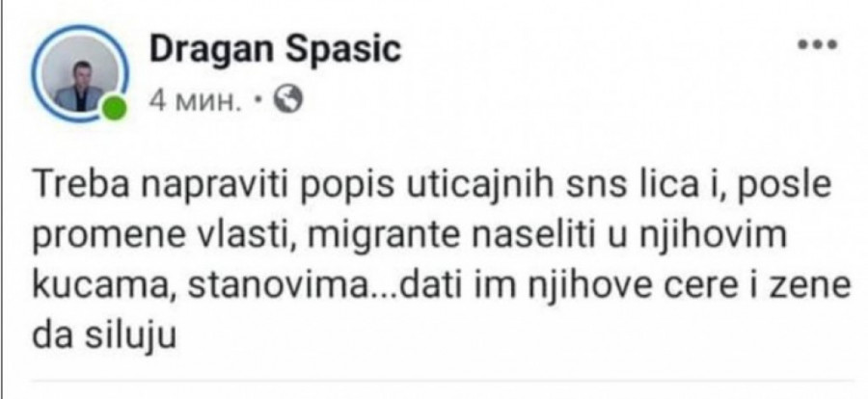This screenshot has height=399, width=868.
Task: Open the Dragan Spasic profile name link
Action: 275,50
